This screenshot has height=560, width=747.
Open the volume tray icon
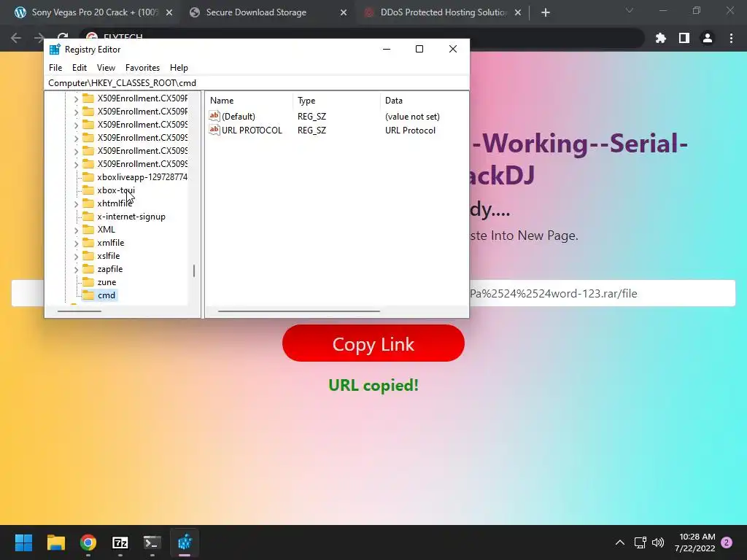point(658,542)
